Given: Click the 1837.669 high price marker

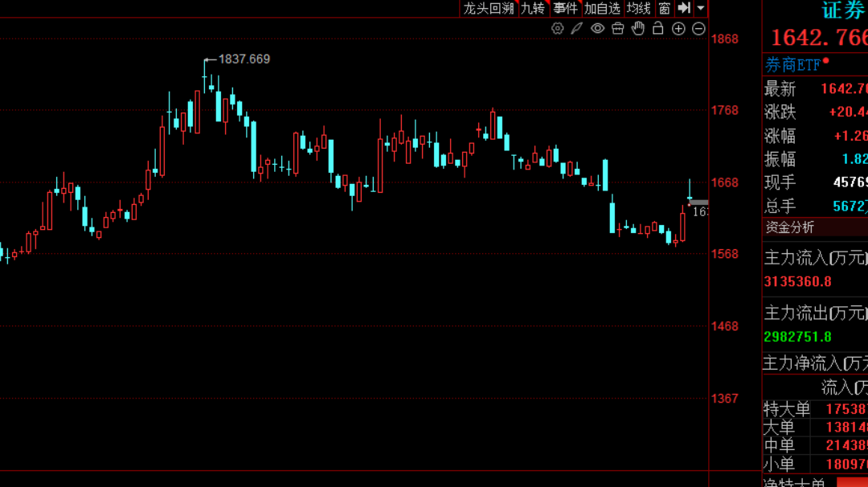Looking at the screenshot, I should point(244,59).
